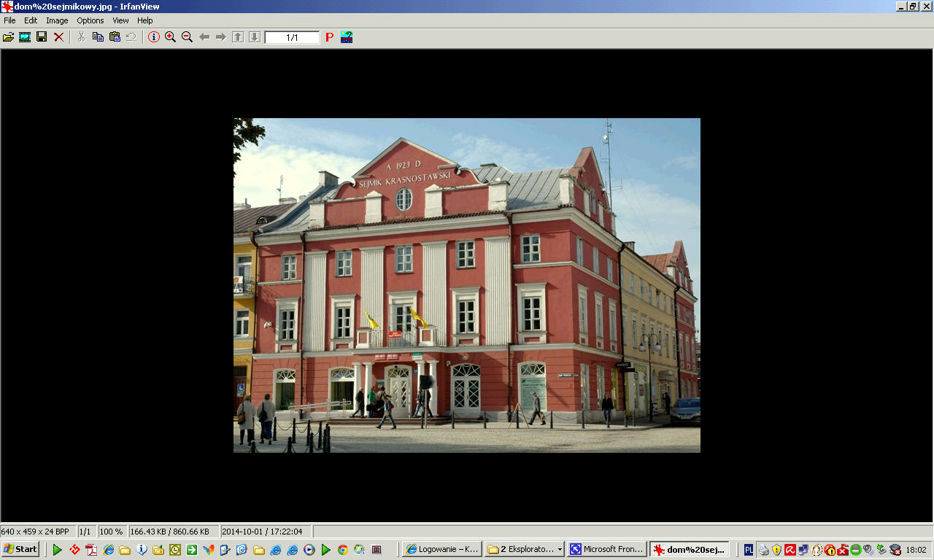Click the down arrow Next page icon
Viewport: 934px width, 560px height.
pos(255,37)
